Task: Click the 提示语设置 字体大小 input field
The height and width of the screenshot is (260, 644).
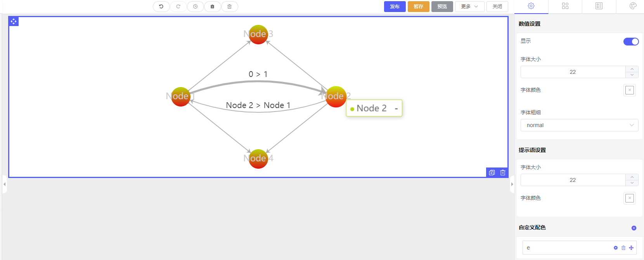Action: coord(573,180)
